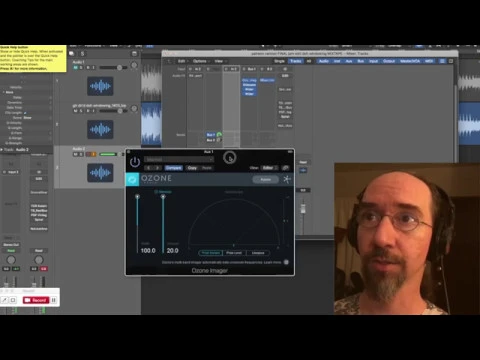Image resolution: width=480 pixels, height=360 pixels.
Task: Open the View menu in Mixer window
Action: coord(220,61)
